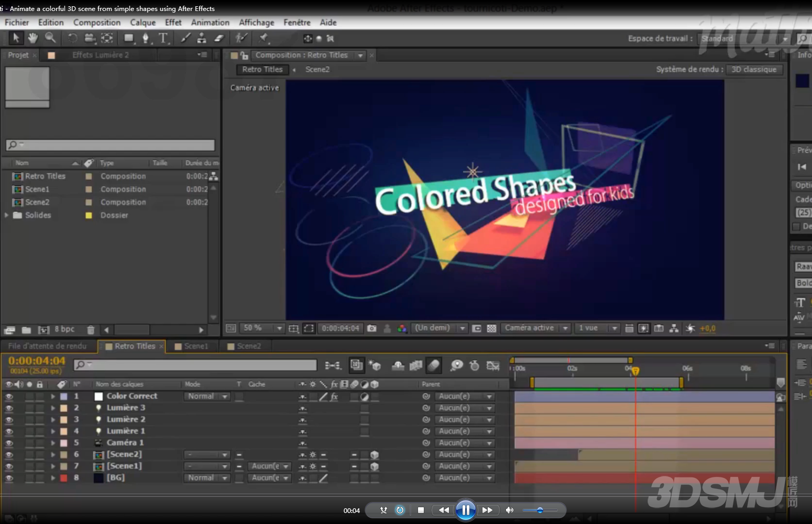The height and width of the screenshot is (524, 812).
Task: Click the region of interest icon
Action: point(477,328)
